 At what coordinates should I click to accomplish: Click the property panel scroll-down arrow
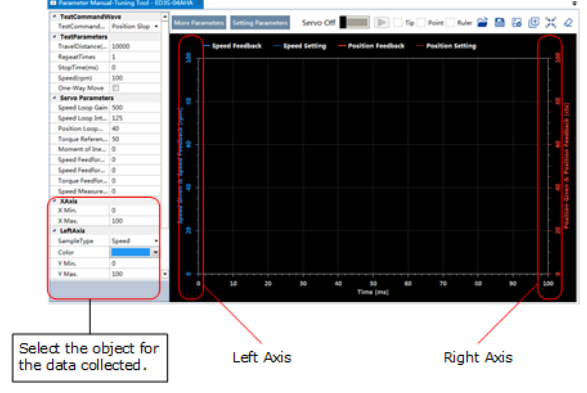165,274
